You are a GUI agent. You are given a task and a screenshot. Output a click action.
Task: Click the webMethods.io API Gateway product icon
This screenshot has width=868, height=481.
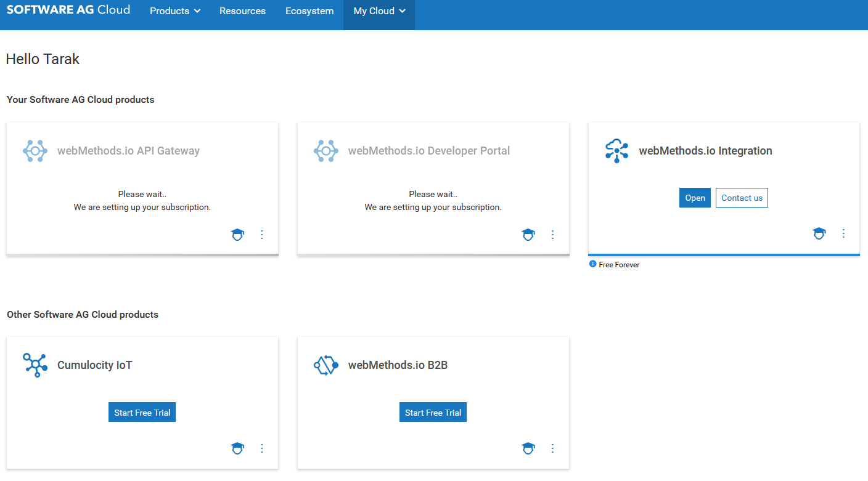[35, 150]
